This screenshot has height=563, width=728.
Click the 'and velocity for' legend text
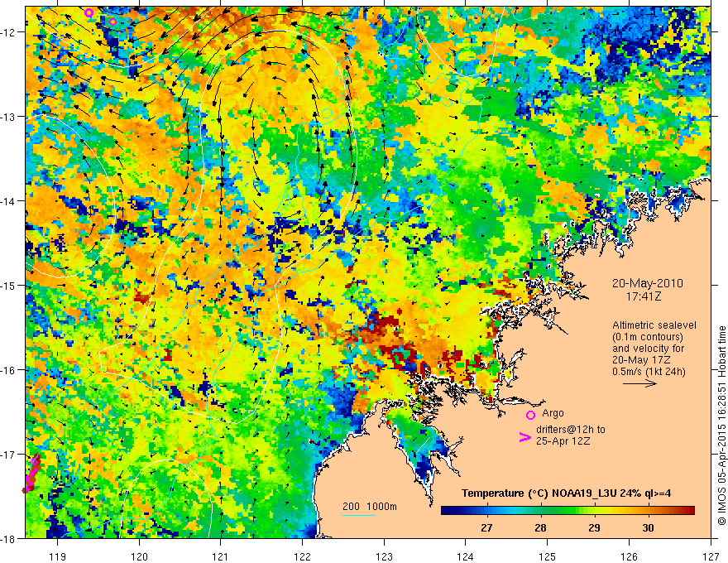[648, 349]
